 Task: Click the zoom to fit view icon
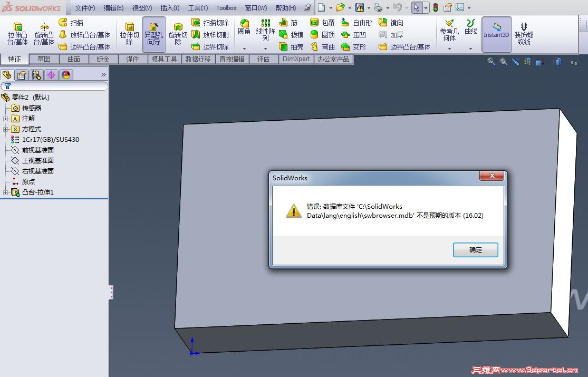[x=491, y=61]
